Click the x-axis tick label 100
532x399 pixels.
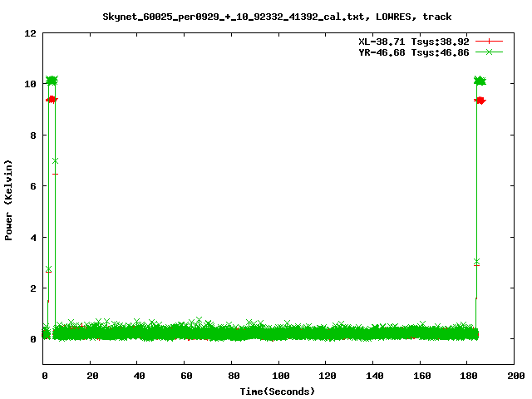[x=281, y=376]
